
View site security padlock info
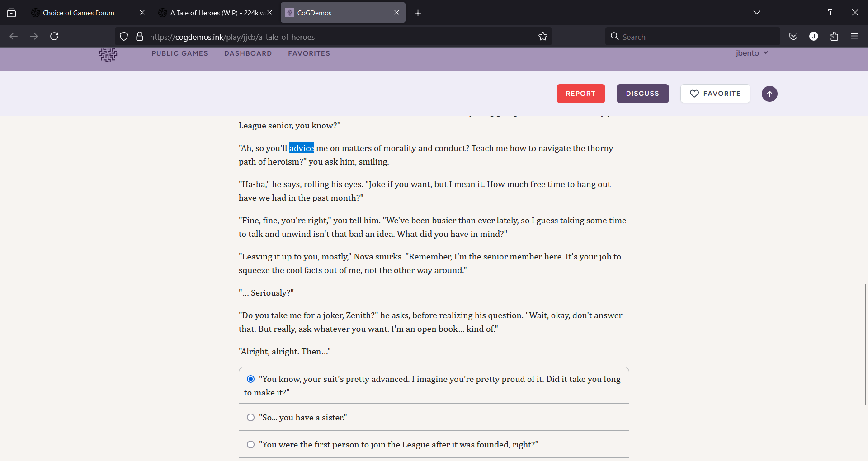140,36
